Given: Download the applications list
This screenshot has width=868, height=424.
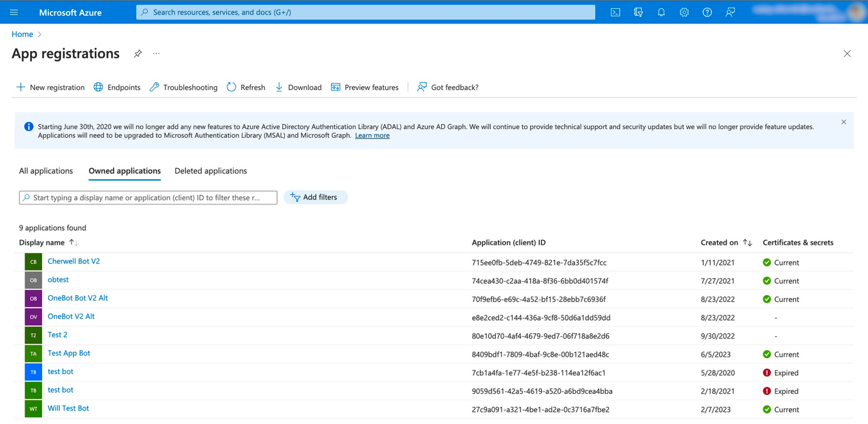Looking at the screenshot, I should 298,87.
